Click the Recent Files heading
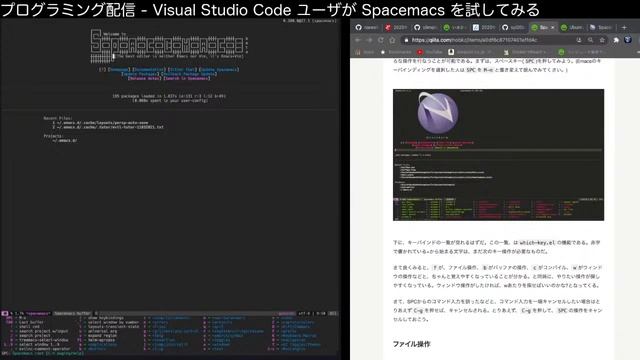Viewport: 640px width, 360px height. pos(58,118)
